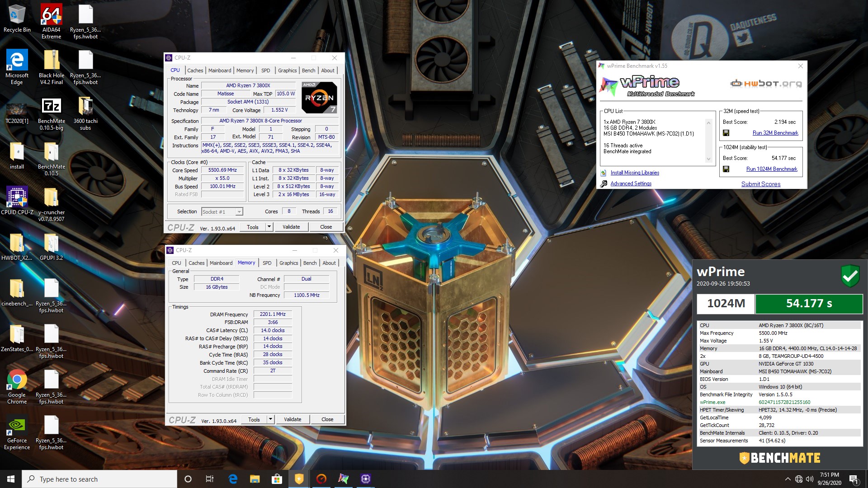The width and height of the screenshot is (868, 488).
Task: Show hidden system tray icons
Action: pos(788,479)
